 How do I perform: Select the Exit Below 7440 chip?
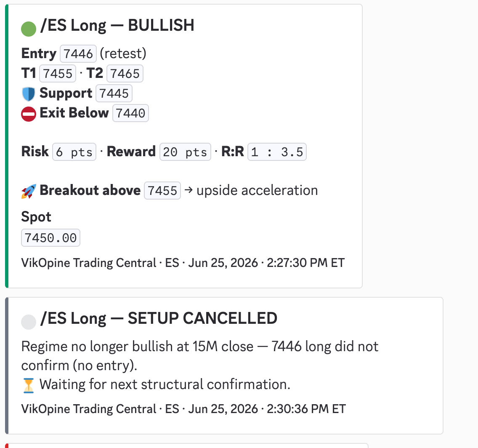coord(130,113)
